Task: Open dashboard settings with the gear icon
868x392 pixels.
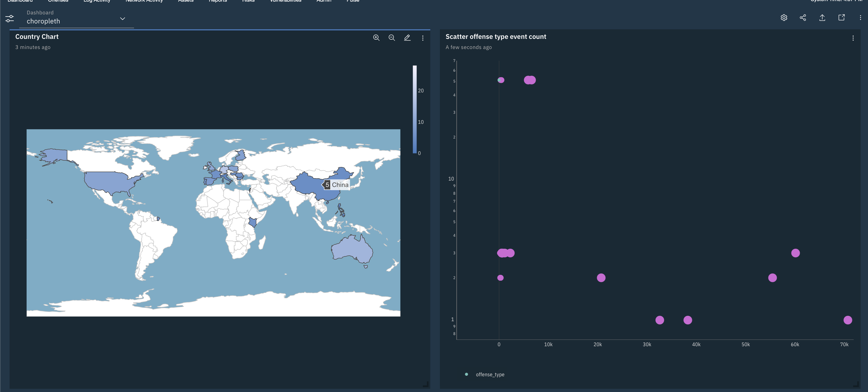Action: point(784,18)
